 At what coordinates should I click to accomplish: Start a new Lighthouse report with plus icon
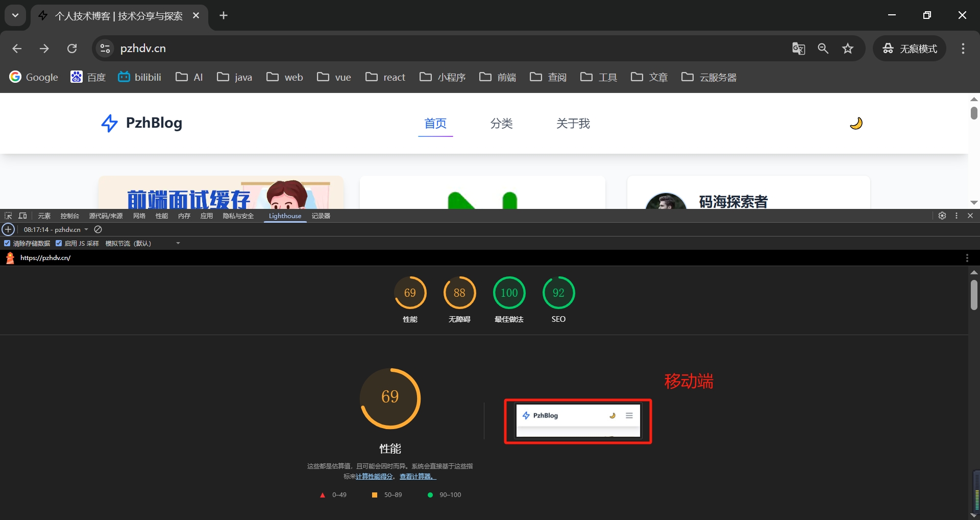coord(8,230)
